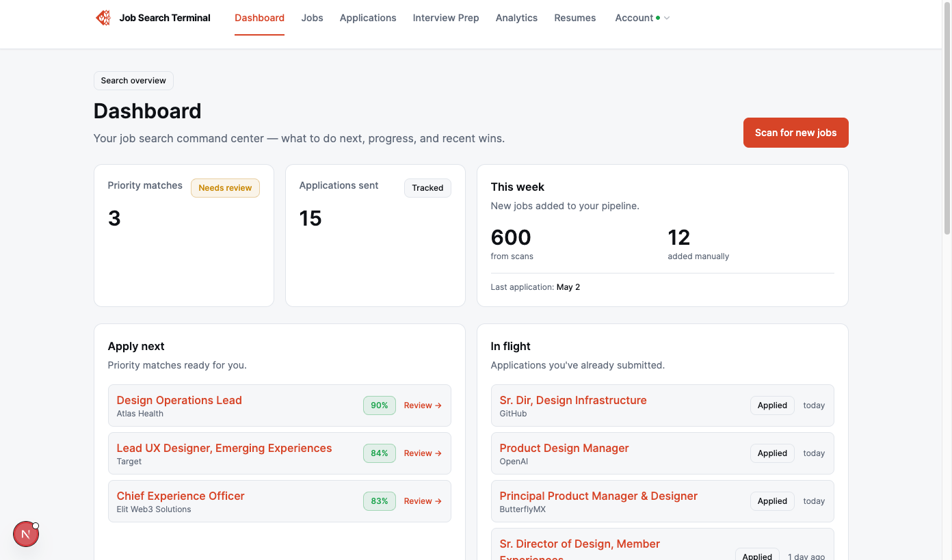
Task: Open the Product Design Manager application
Action: point(564,448)
